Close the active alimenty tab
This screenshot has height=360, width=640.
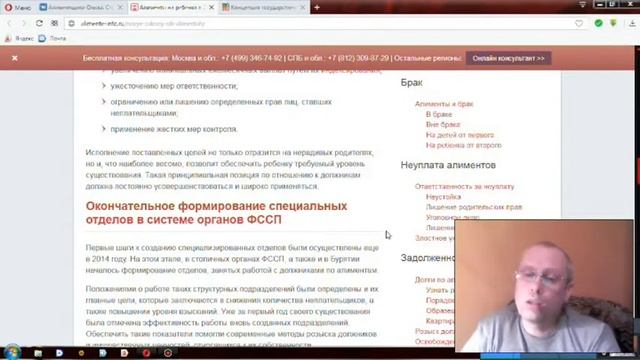pos(211,7)
